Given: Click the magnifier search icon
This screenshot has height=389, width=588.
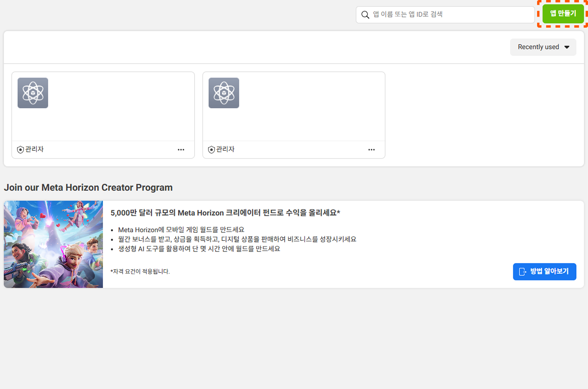Looking at the screenshot, I should [x=365, y=15].
